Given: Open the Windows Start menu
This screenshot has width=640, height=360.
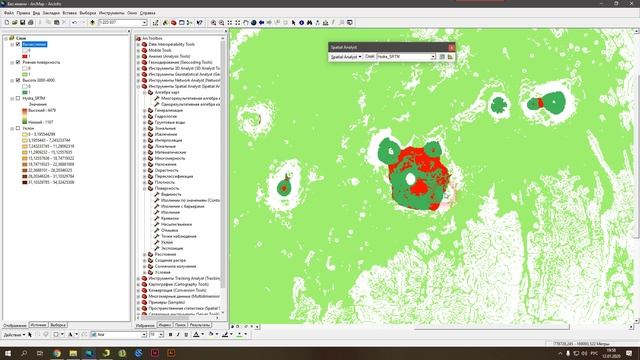Looking at the screenshot, I should coord(8,353).
